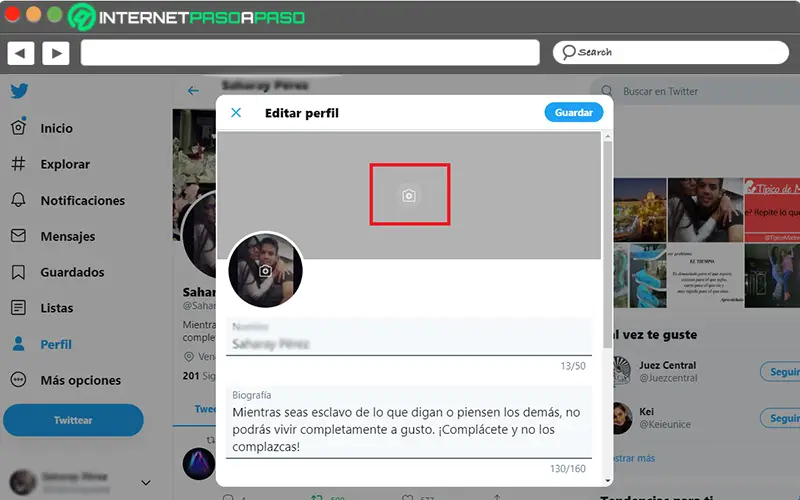Click the browser forward button
The image size is (800, 500).
(56, 53)
